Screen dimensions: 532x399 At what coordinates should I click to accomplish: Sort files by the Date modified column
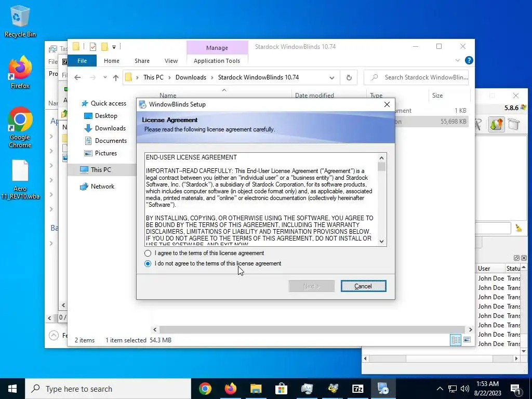(x=329, y=96)
